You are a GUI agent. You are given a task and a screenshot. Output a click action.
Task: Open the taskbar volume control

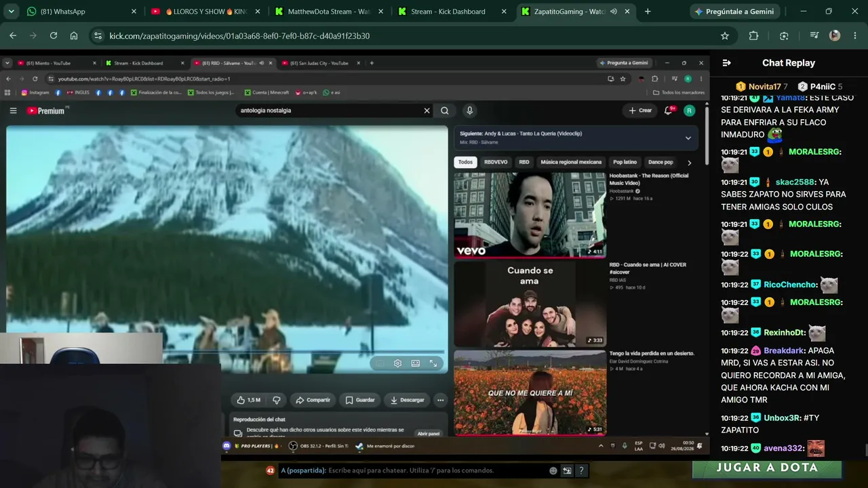(x=661, y=446)
